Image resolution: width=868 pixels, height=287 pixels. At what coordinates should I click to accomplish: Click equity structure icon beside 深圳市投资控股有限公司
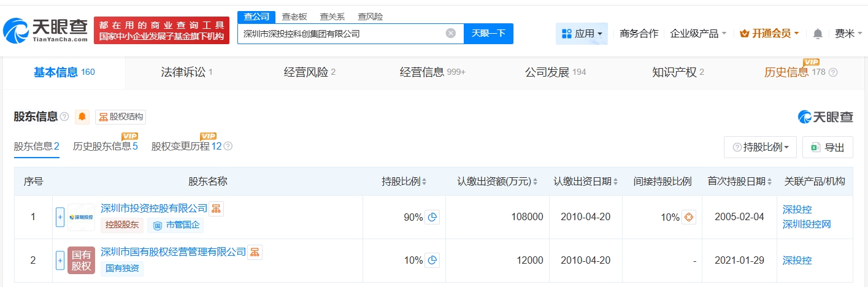point(217,209)
